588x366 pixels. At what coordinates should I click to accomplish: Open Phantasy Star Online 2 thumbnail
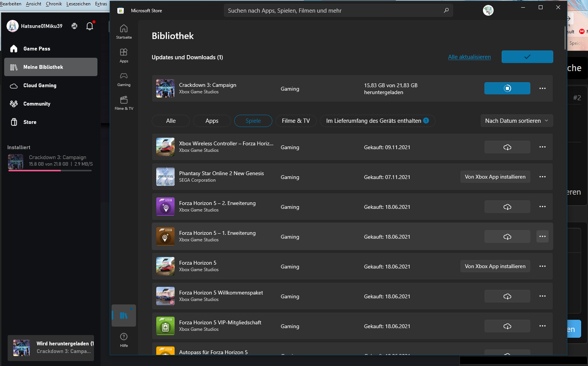(x=165, y=177)
